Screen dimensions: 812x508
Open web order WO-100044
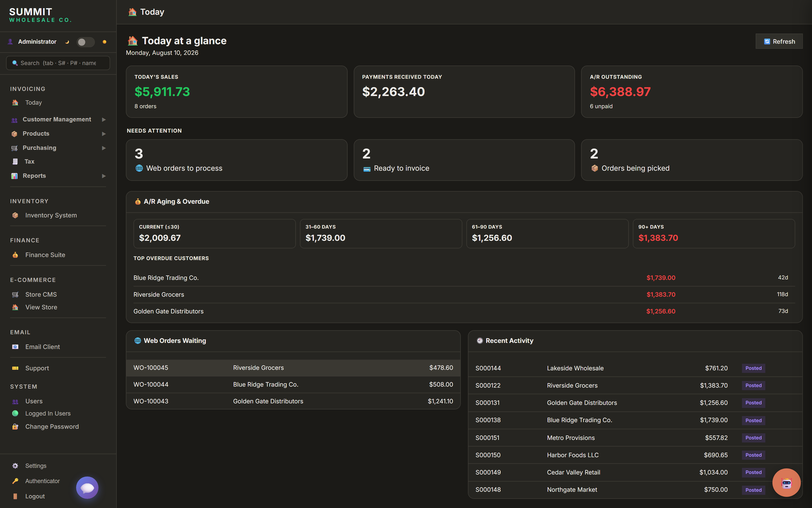[x=293, y=385]
